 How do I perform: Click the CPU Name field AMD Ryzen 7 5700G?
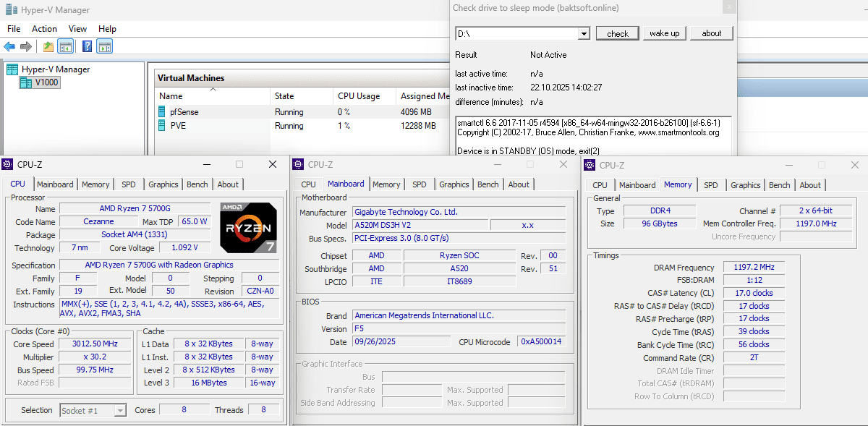(135, 209)
